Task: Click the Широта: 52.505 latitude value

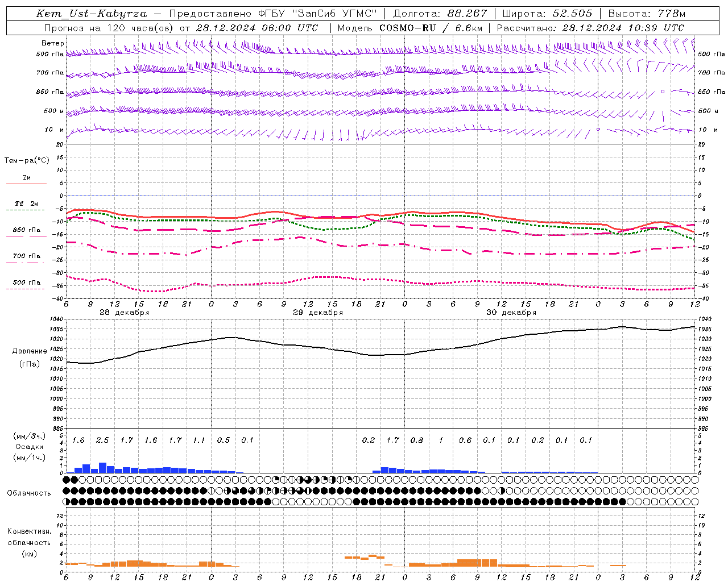Action: pos(547,14)
